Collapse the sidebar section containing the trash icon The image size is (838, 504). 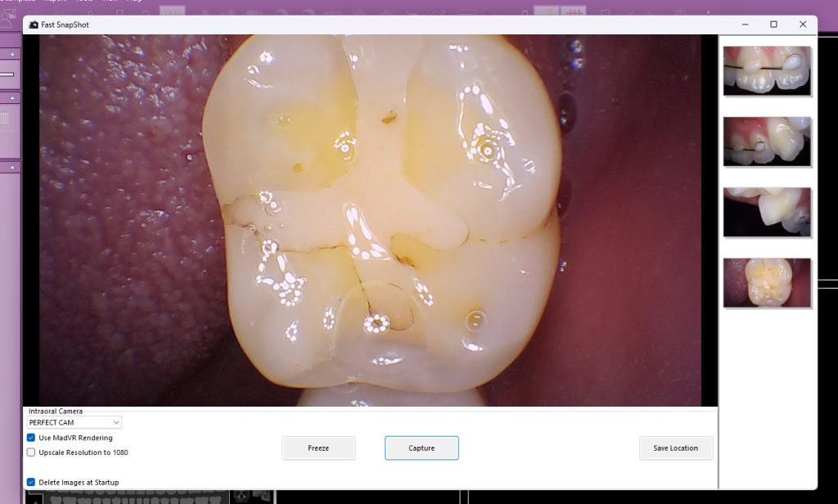tap(12, 98)
